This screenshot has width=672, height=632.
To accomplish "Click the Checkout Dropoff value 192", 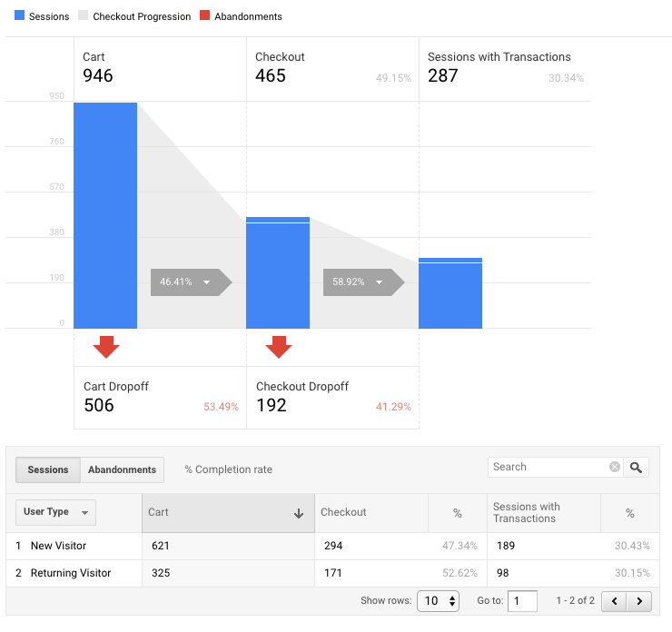I will pos(272,405).
